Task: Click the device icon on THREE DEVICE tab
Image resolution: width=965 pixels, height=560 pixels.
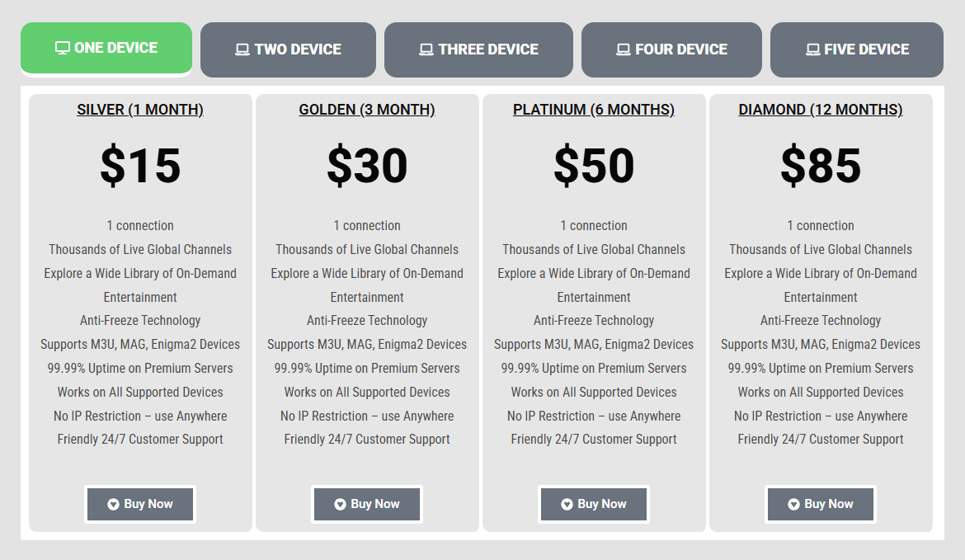Action: [426, 49]
